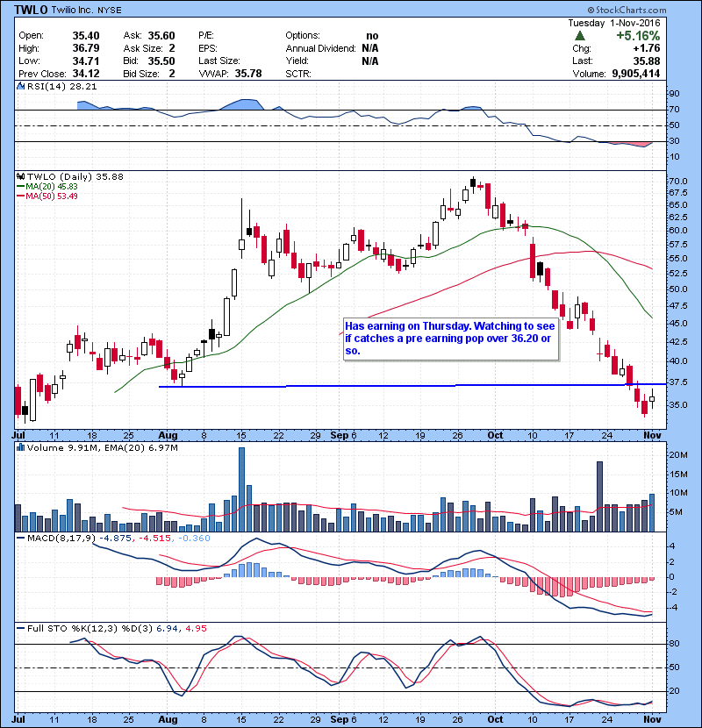Click the Last Size: label
This screenshot has width=702, height=728.
coord(218,61)
